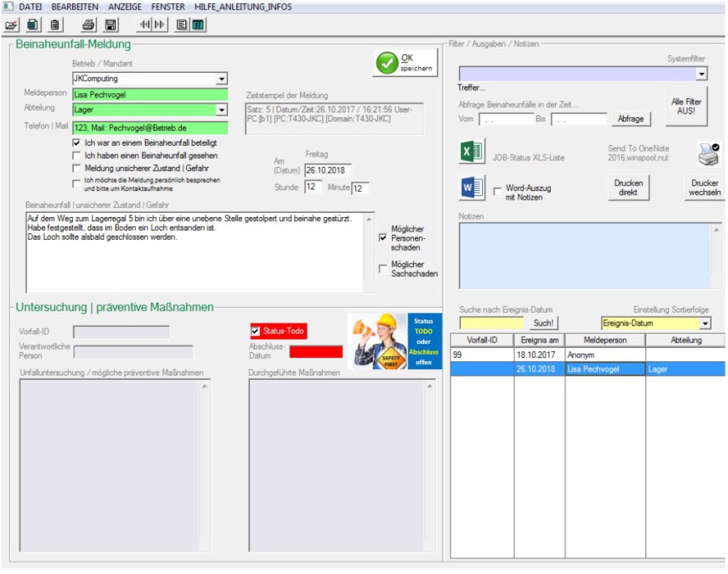Open the BEARBEITEN menu
This screenshot has width=728, height=574.
point(74,6)
